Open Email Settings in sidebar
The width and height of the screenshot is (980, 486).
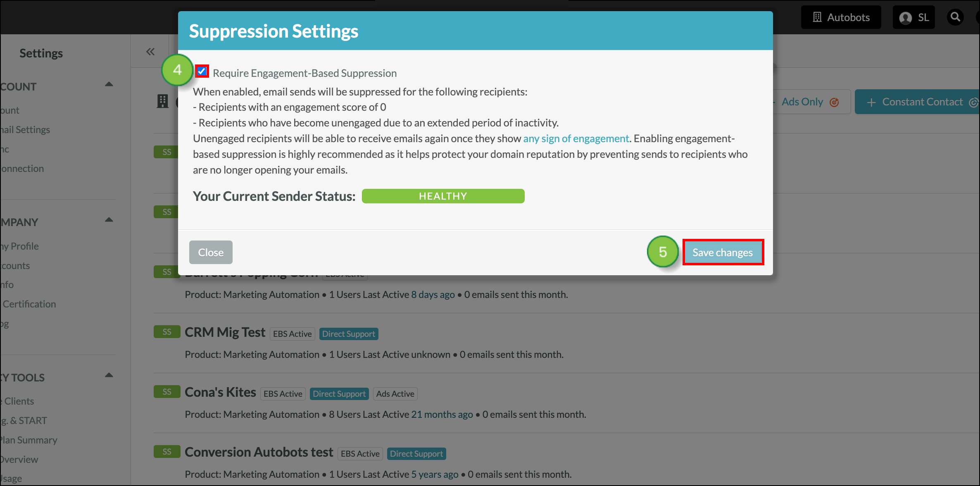pos(25,130)
